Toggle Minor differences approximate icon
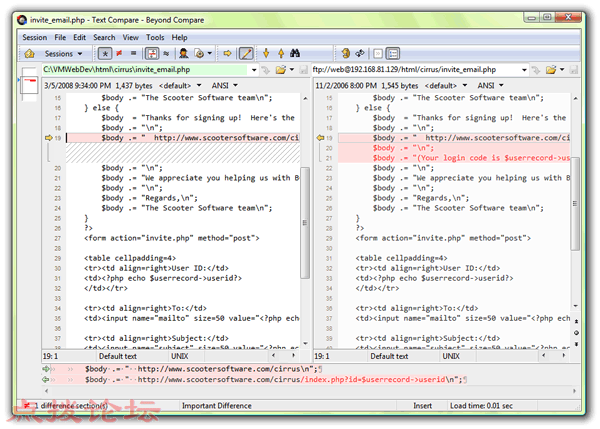600x429 pixels. 166,54
